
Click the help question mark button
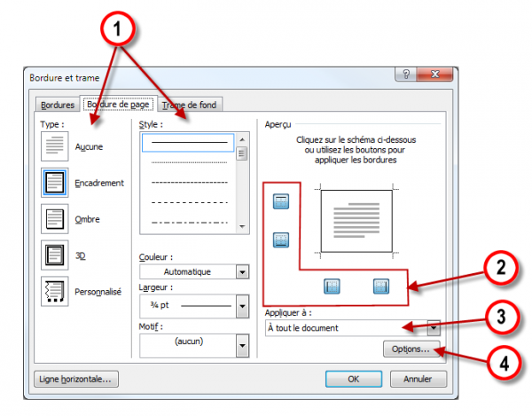tap(406, 74)
